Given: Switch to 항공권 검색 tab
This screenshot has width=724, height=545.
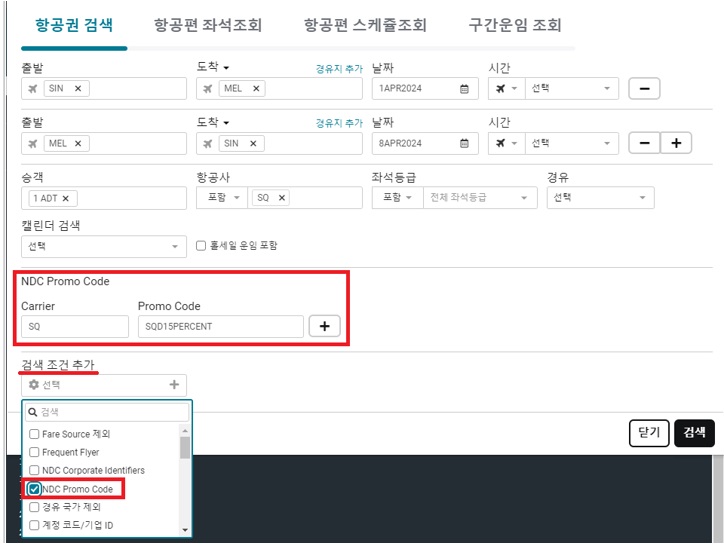Looking at the screenshot, I should tap(74, 24).
